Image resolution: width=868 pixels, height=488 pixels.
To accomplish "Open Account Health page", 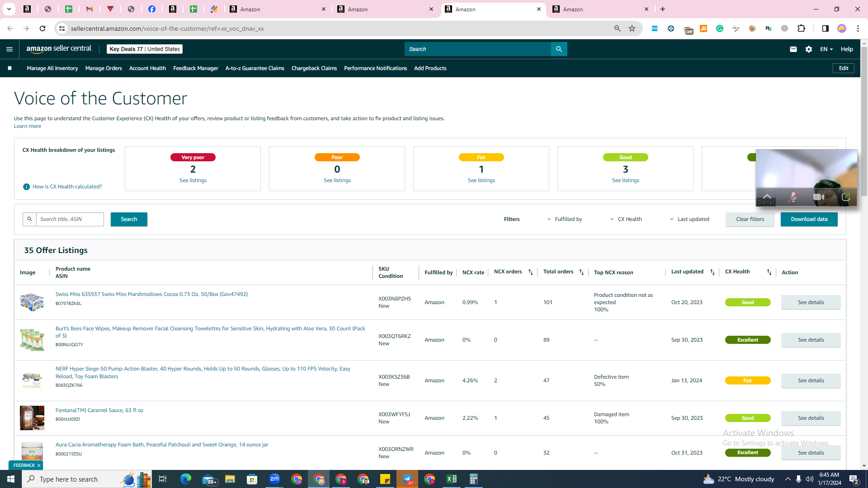I will 147,68.
